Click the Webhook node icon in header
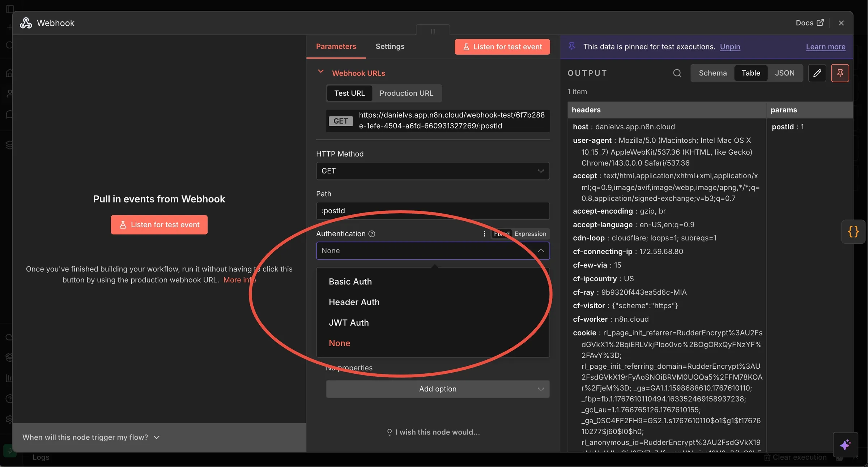Image resolution: width=868 pixels, height=467 pixels. click(26, 23)
